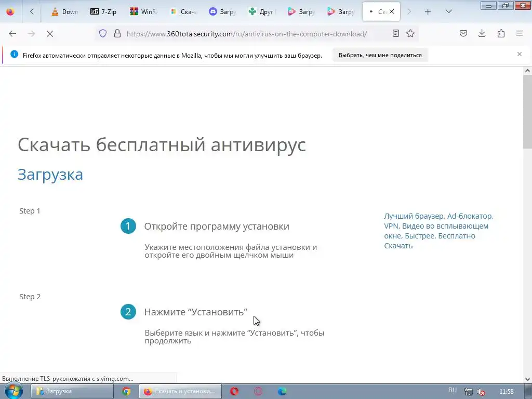
Task: Click the number 2 step circle
Action: [x=128, y=312]
